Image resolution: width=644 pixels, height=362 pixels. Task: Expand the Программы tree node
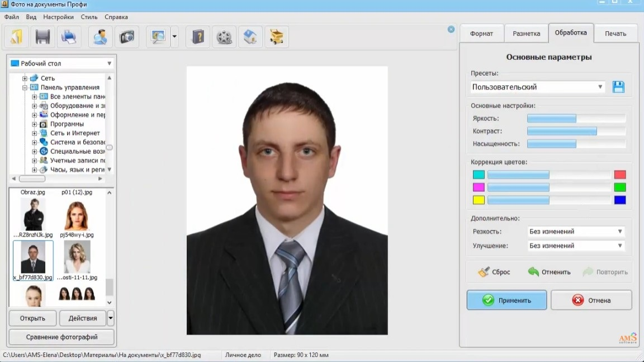[35, 124]
